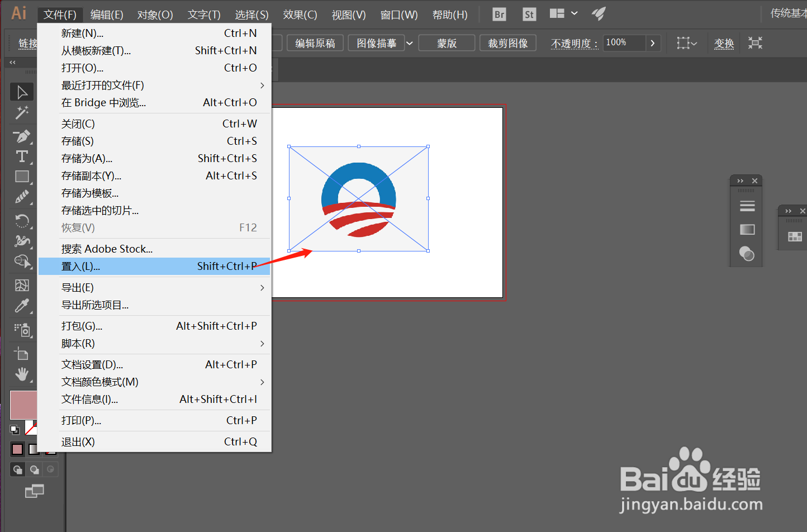The width and height of the screenshot is (807, 532).
Task: Toggle Draw Behind mode
Action: (x=34, y=469)
